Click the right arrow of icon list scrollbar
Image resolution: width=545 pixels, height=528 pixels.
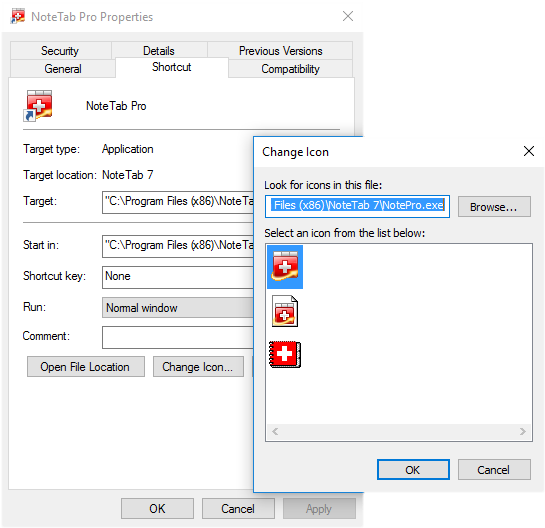tap(522, 431)
